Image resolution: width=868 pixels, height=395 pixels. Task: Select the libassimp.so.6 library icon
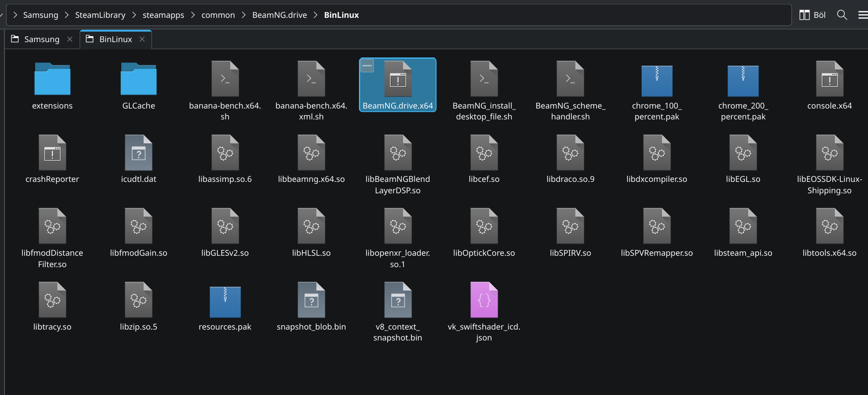point(225,153)
